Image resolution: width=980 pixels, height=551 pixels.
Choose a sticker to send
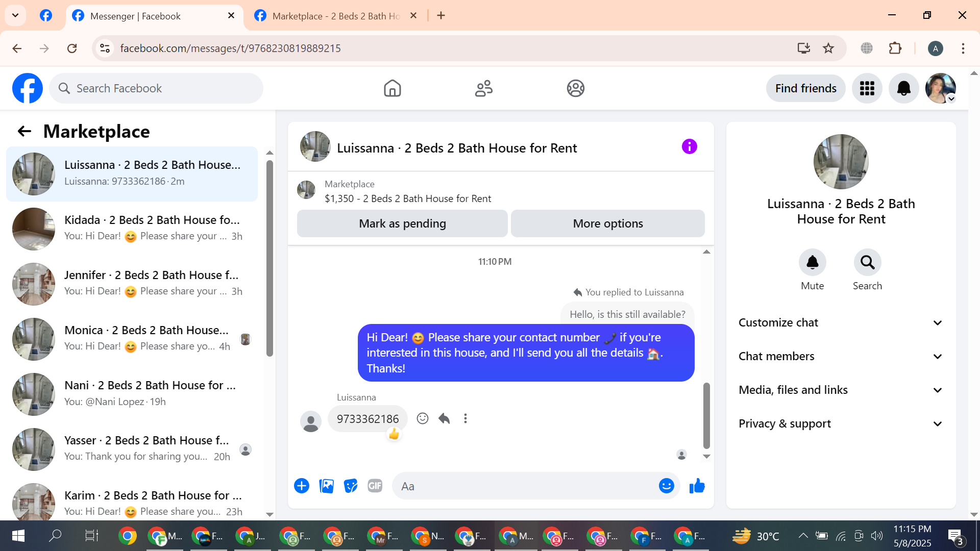[351, 486]
